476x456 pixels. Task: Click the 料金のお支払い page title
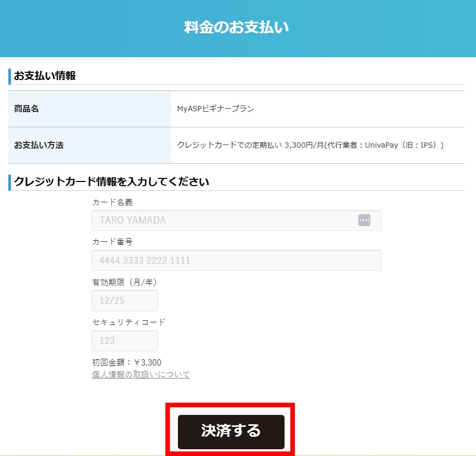coord(237,27)
